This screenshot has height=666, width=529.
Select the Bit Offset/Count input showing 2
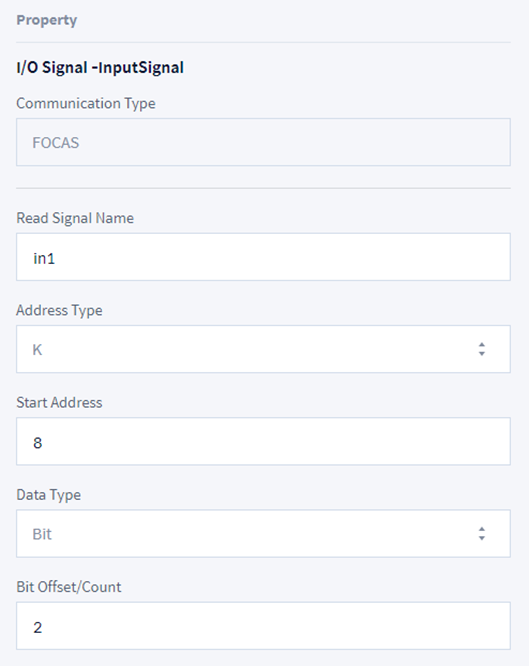coord(263,626)
